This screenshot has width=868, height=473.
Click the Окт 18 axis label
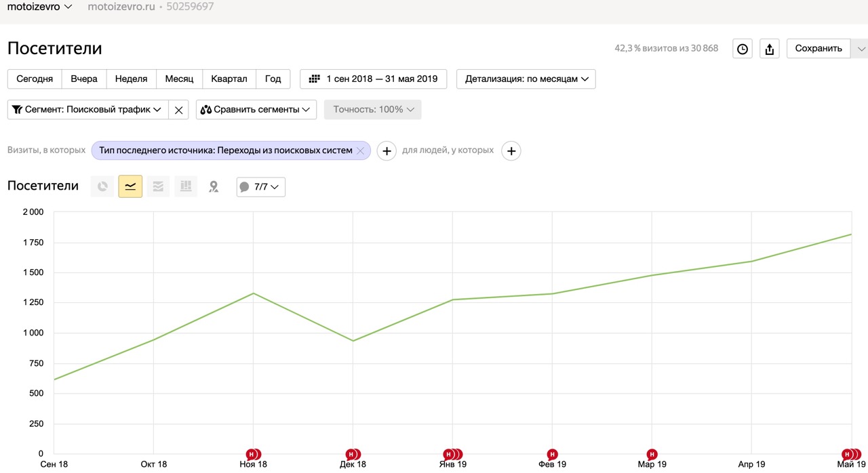[x=153, y=464]
